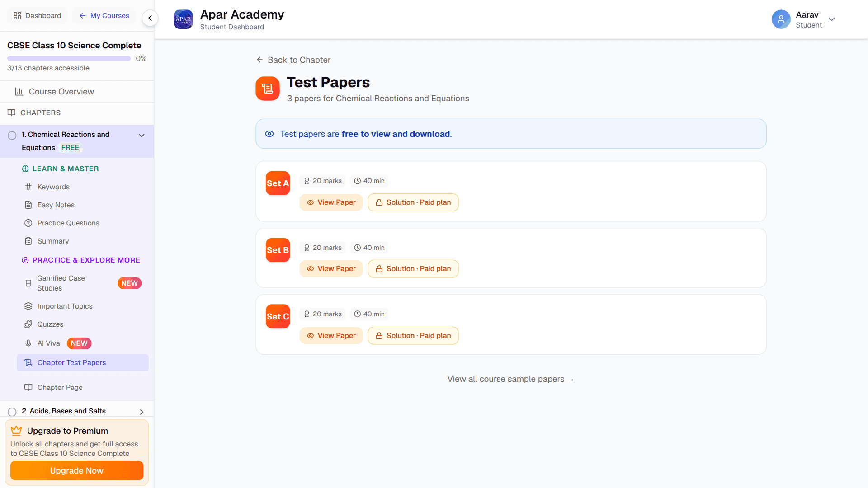
Task: Click the Important Topics layers icon
Action: [28, 306]
